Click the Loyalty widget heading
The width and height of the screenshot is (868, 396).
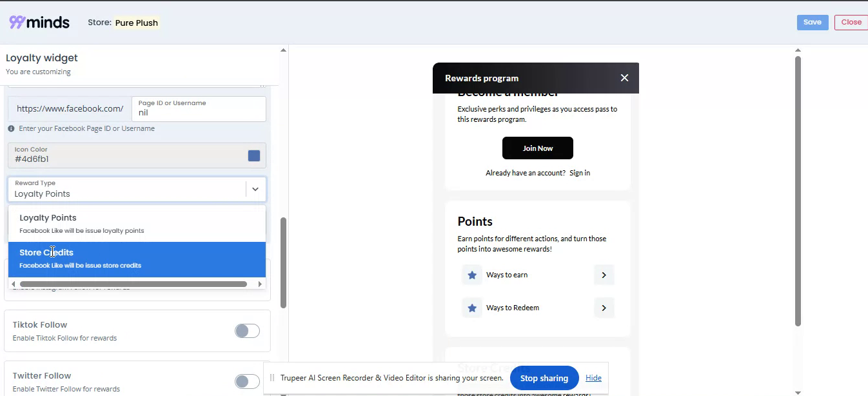tap(42, 57)
